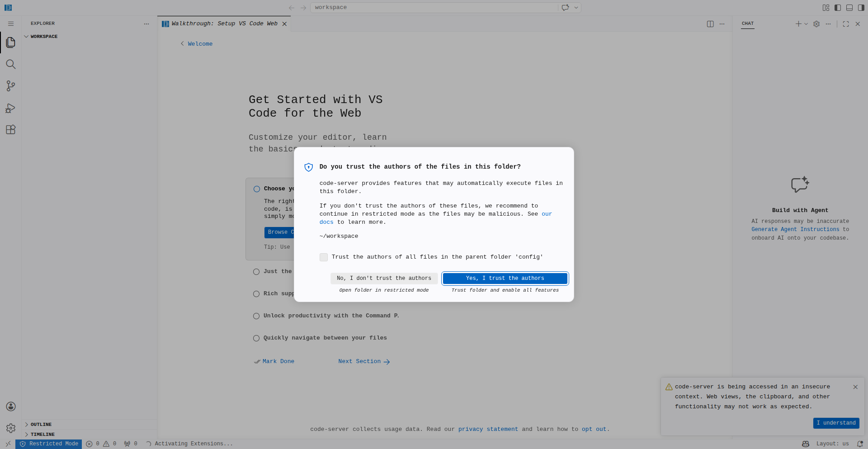
Task: Open the Manage gear in activity bar
Action: click(x=11, y=428)
